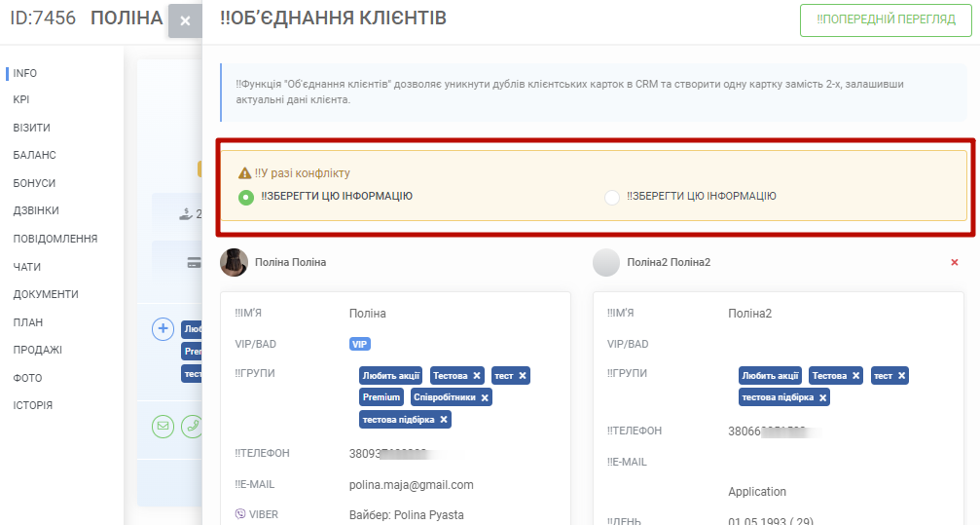Remove Співробітники group from Поліна
Screen dimensions: 980x525
(485, 397)
